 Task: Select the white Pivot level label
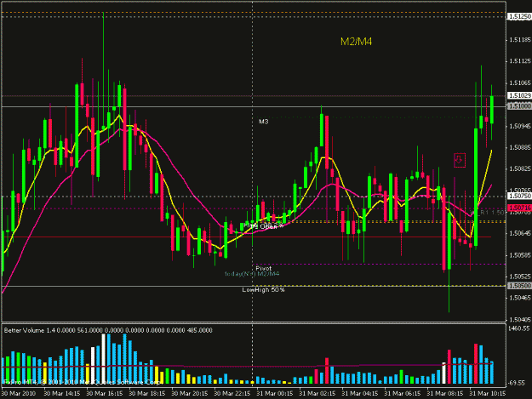pyautogui.click(x=264, y=268)
